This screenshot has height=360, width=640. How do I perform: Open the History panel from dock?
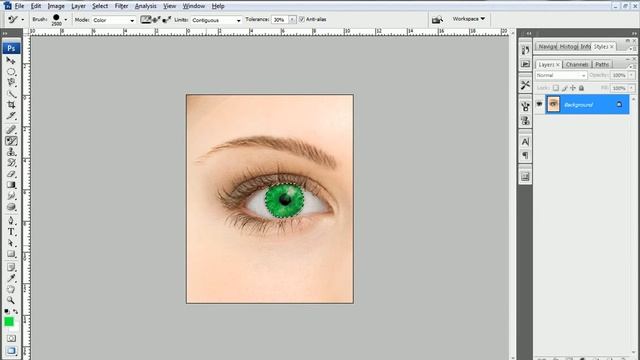pos(525,50)
